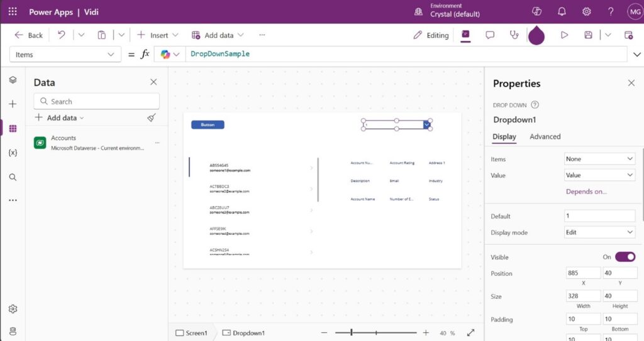Viewport: 644px width, 341px height.
Task: Click the Save icon in toolbar
Action: click(588, 35)
